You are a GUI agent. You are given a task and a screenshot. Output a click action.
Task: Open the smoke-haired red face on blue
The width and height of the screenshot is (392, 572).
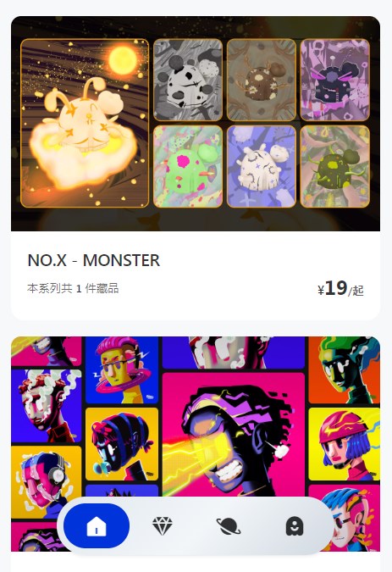pyautogui.click(x=47, y=406)
